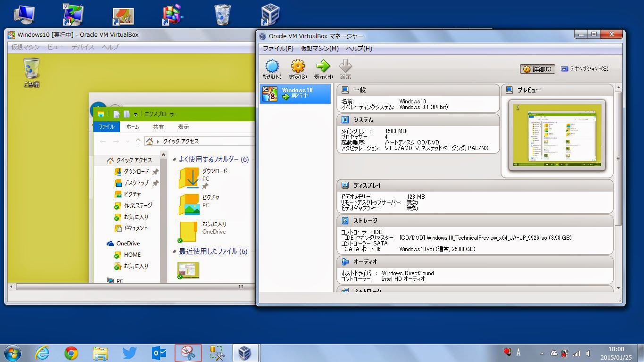Collapse よく使用するフォルダー (6) group
Screen dimensions: 644x362
pyautogui.click(x=175, y=160)
